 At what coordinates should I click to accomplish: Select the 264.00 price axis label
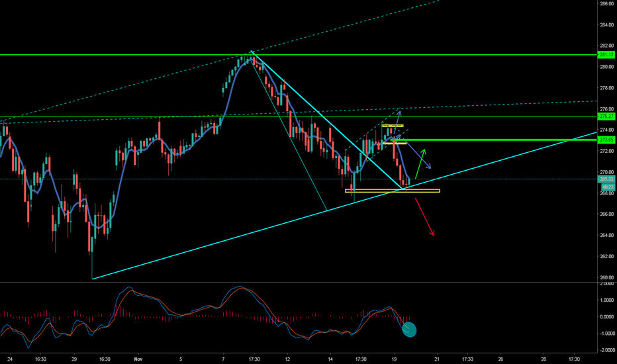pyautogui.click(x=607, y=236)
